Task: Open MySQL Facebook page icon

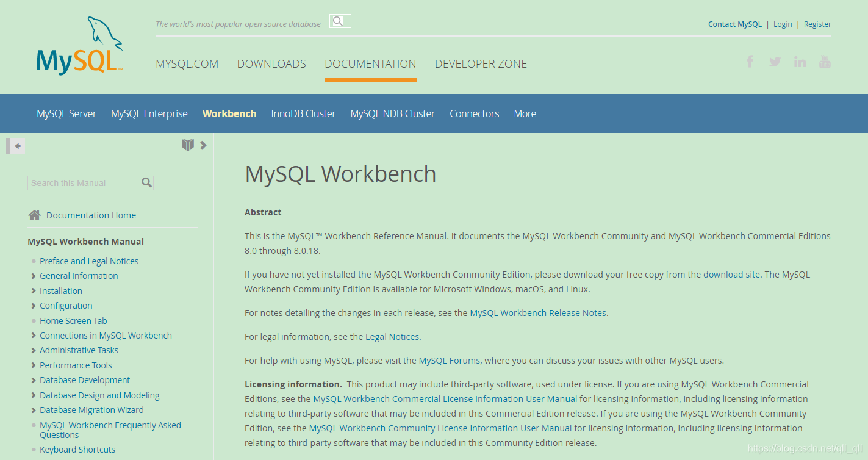Action: 750,61
